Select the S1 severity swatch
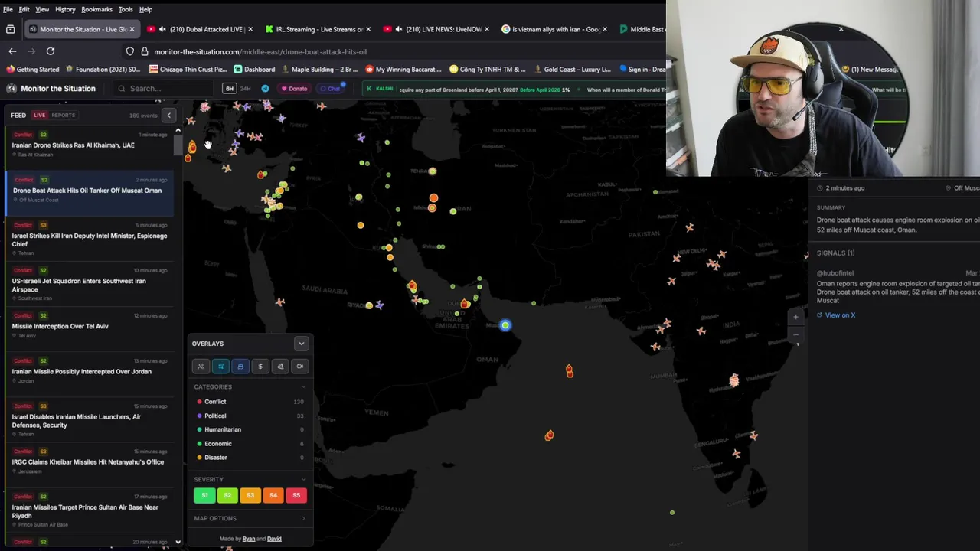This screenshot has width=980, height=551. pos(204,495)
